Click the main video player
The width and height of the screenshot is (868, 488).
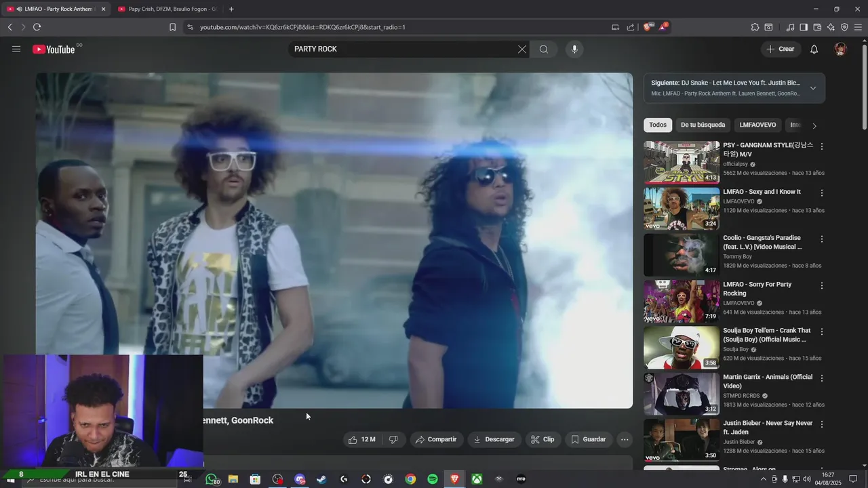tap(334, 241)
